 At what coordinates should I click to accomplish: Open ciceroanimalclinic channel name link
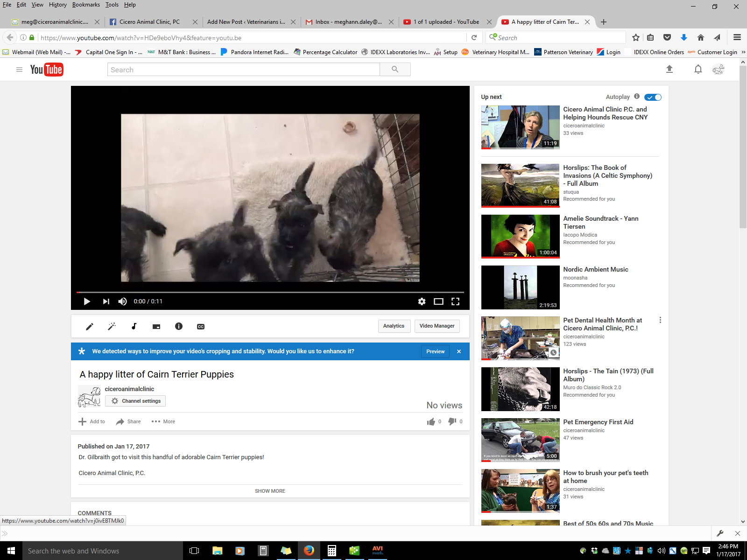(x=129, y=389)
